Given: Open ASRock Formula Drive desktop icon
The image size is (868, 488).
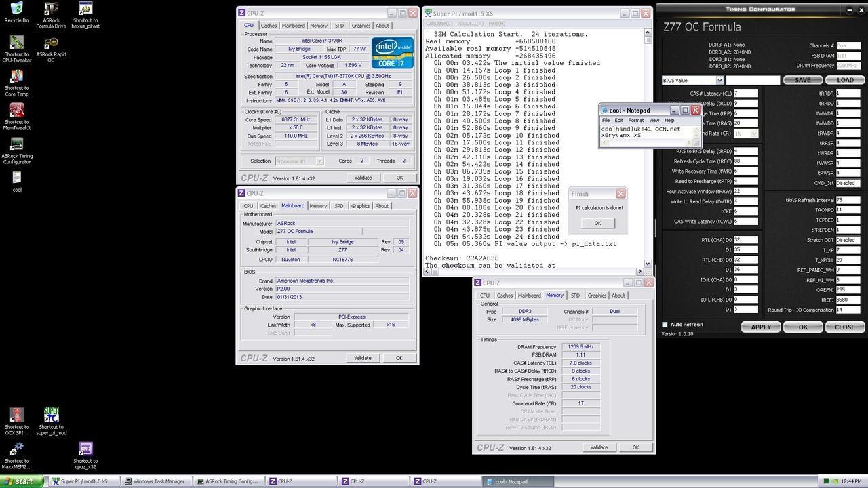Looking at the screenshot, I should pos(51,15).
